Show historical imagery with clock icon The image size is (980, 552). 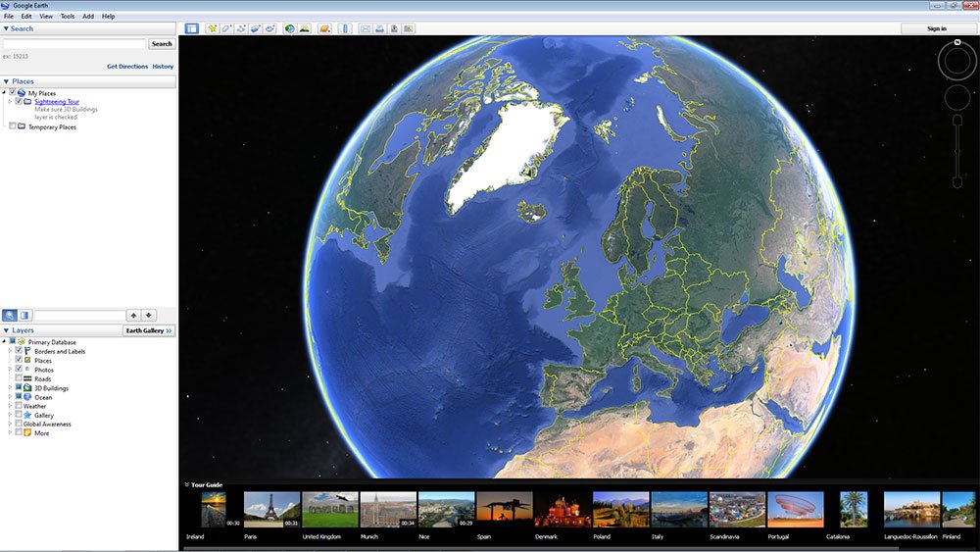coord(289,28)
